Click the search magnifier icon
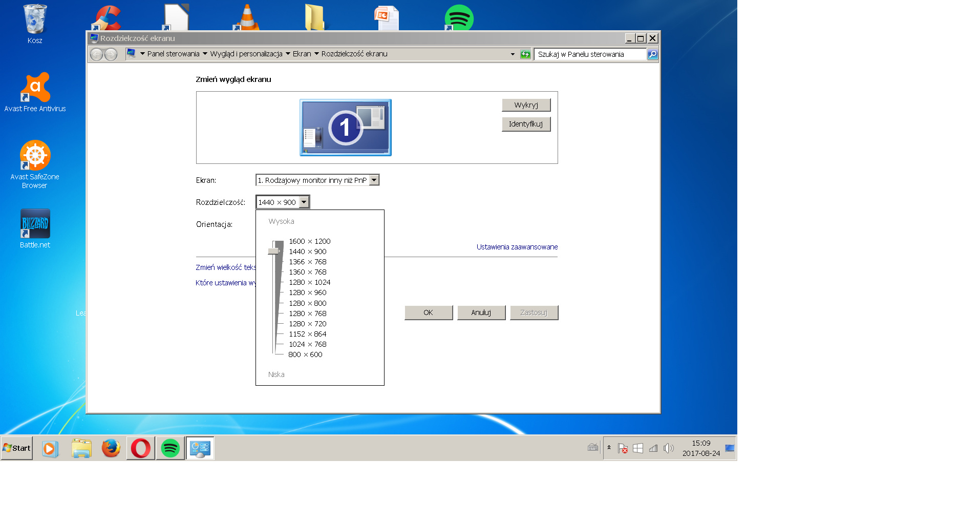980x523 pixels. [652, 54]
